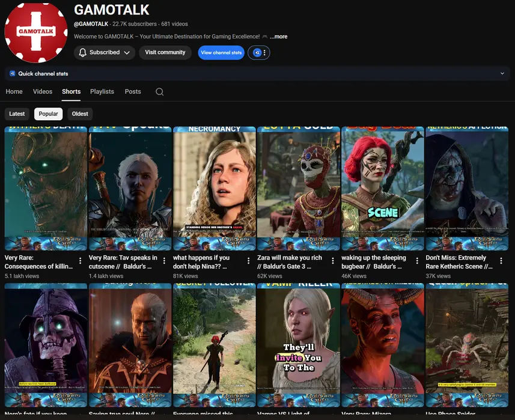Click the Quick channel stats logo icon
Screen dimensions: 515x420
[x=12, y=73]
